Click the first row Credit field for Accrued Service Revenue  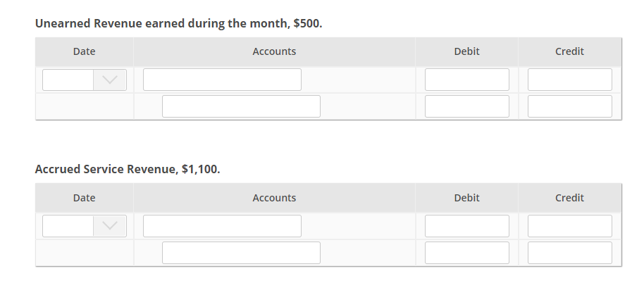[569, 225]
